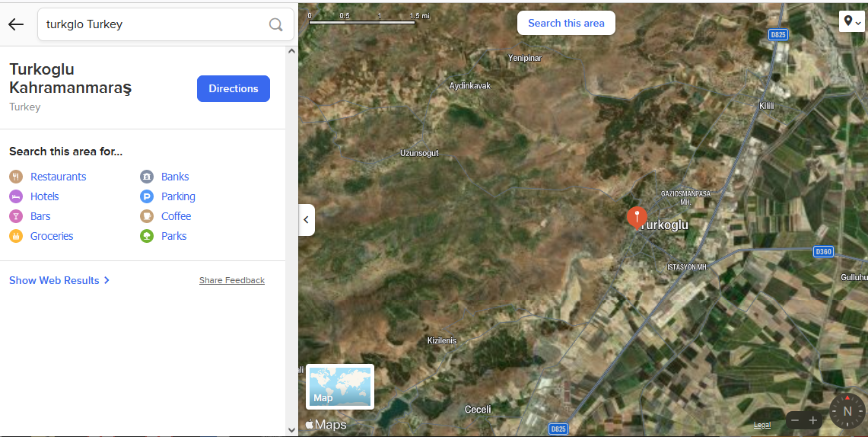Reset orientation with the compass
The image size is (868, 437).
847,411
